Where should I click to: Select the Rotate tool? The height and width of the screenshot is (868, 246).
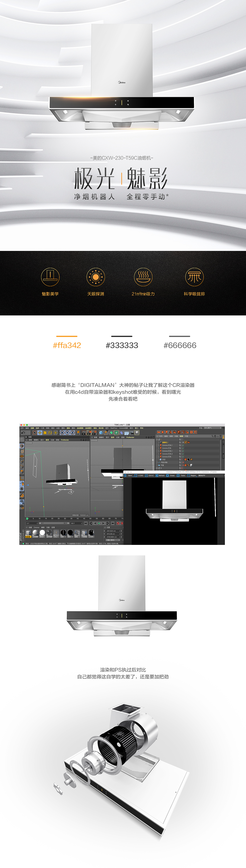click(x=50, y=433)
